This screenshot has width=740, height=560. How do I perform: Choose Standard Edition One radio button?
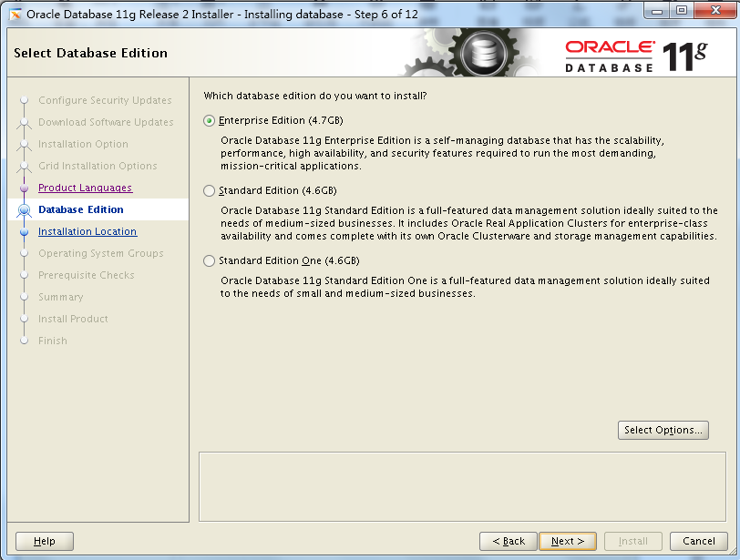[209, 260]
